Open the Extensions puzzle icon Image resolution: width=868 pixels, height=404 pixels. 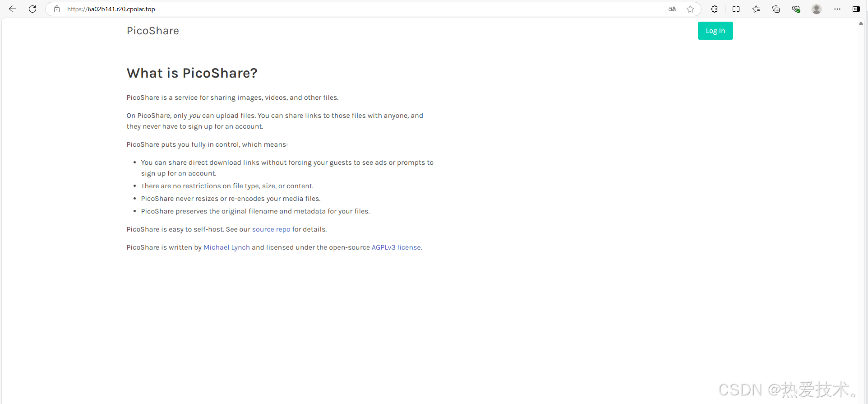(715, 9)
